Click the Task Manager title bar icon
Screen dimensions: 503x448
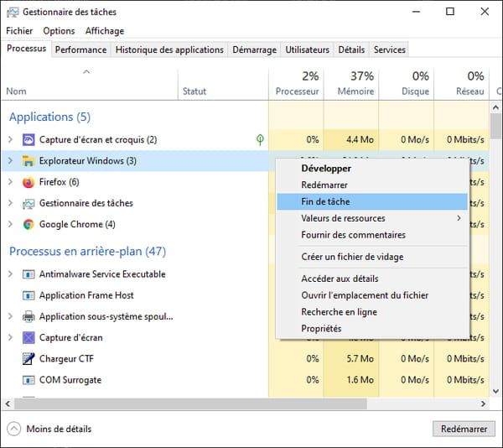coord(13,13)
